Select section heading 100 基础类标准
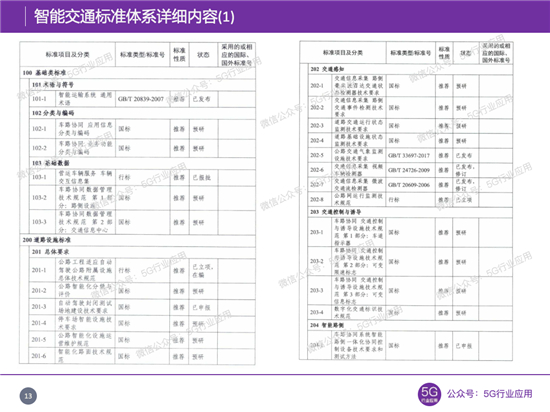Viewport: 550px width, 412px height. (44, 73)
